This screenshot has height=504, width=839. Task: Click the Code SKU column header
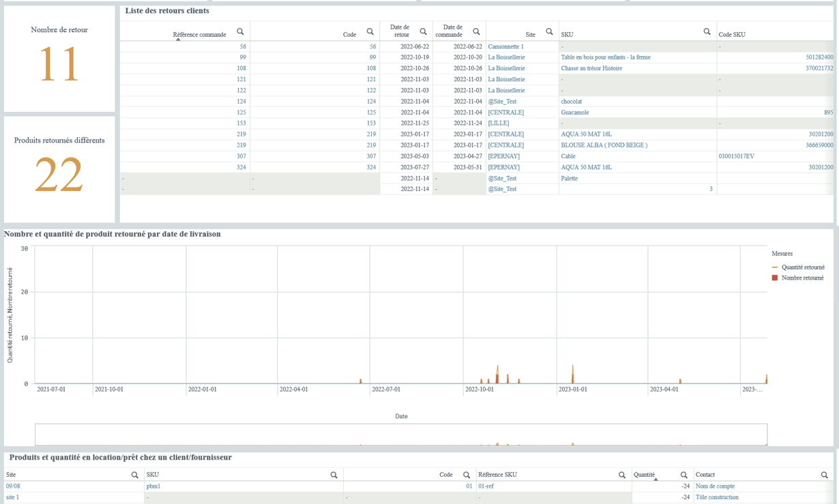733,35
